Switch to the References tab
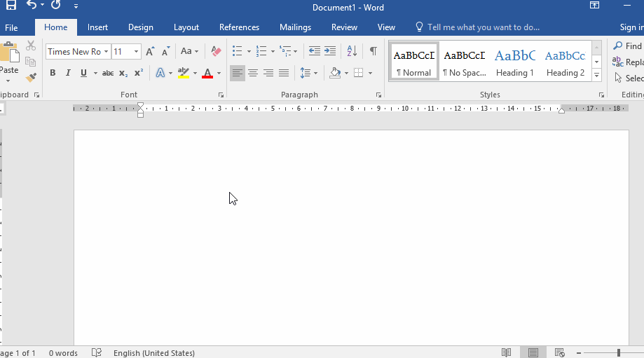Screen dimensions: 644x358 [x=239, y=27]
